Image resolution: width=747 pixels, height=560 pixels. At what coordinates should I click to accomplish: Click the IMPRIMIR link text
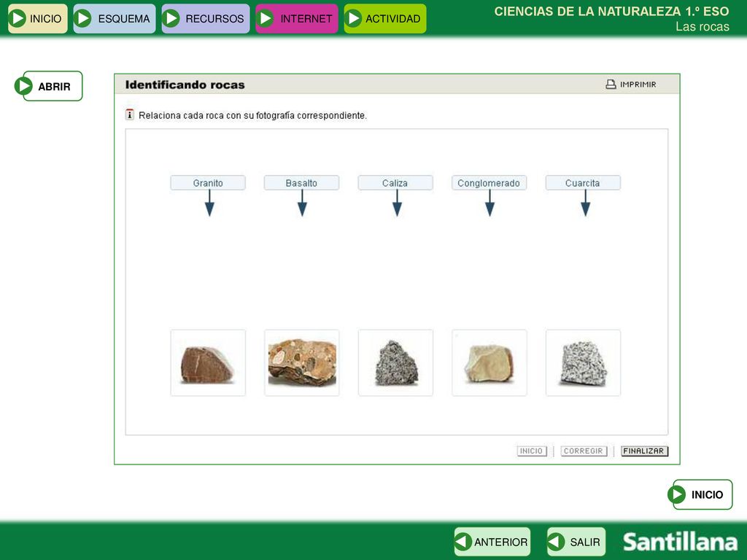point(638,85)
